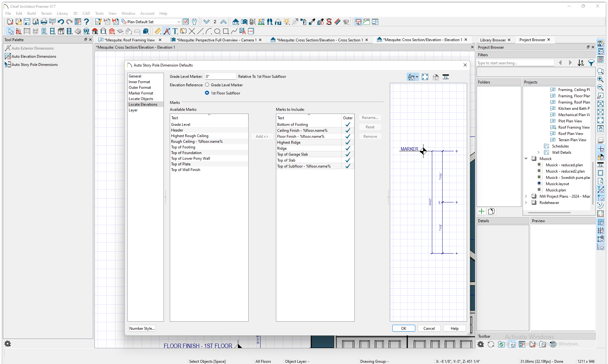
Task: Open the Plan Default Set dropdown
Action: pyautogui.click(x=179, y=22)
